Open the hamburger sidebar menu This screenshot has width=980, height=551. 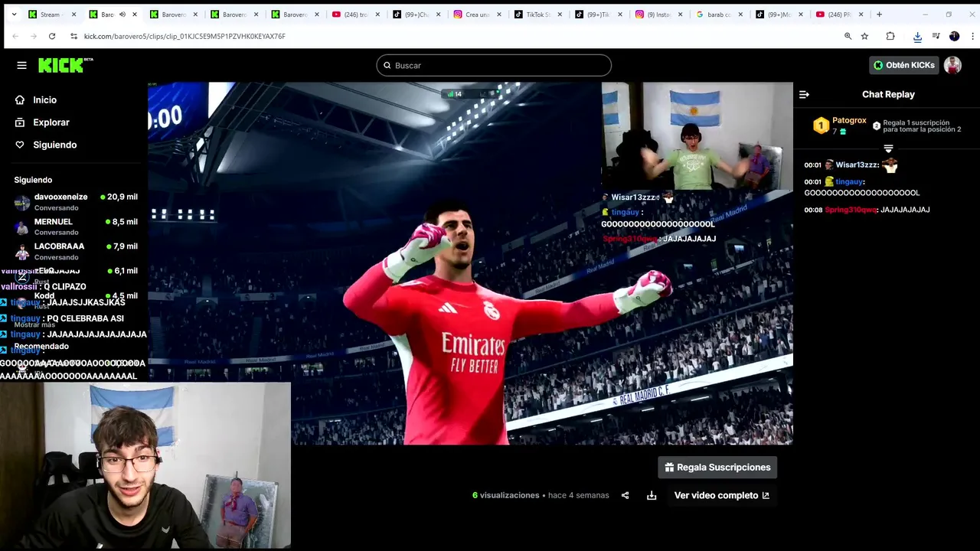21,65
